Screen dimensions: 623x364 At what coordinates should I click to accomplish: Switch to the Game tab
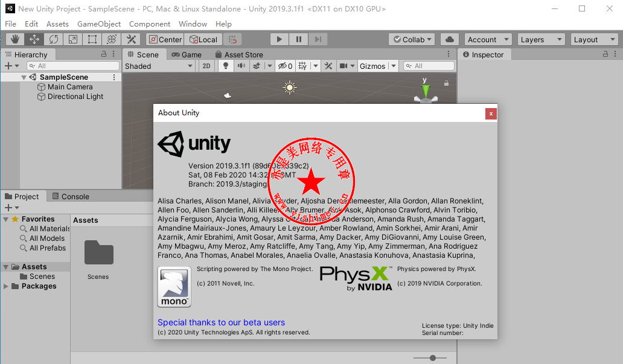coord(187,54)
